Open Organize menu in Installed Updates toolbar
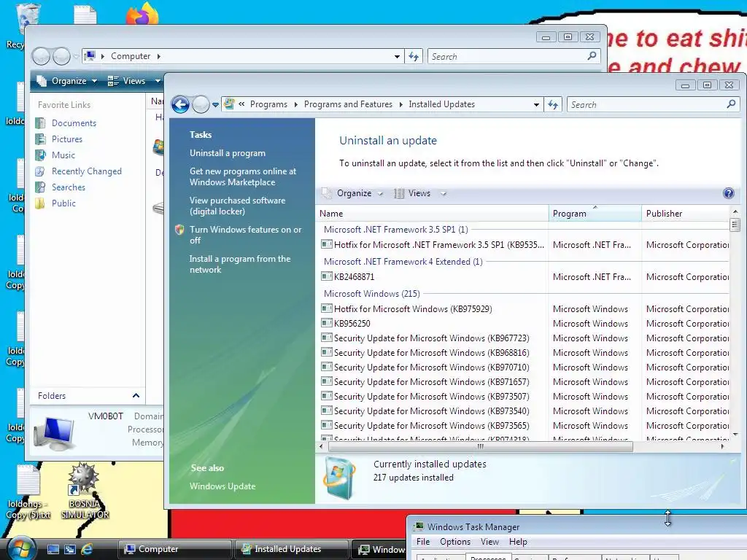The width and height of the screenshot is (747, 560). (x=353, y=192)
